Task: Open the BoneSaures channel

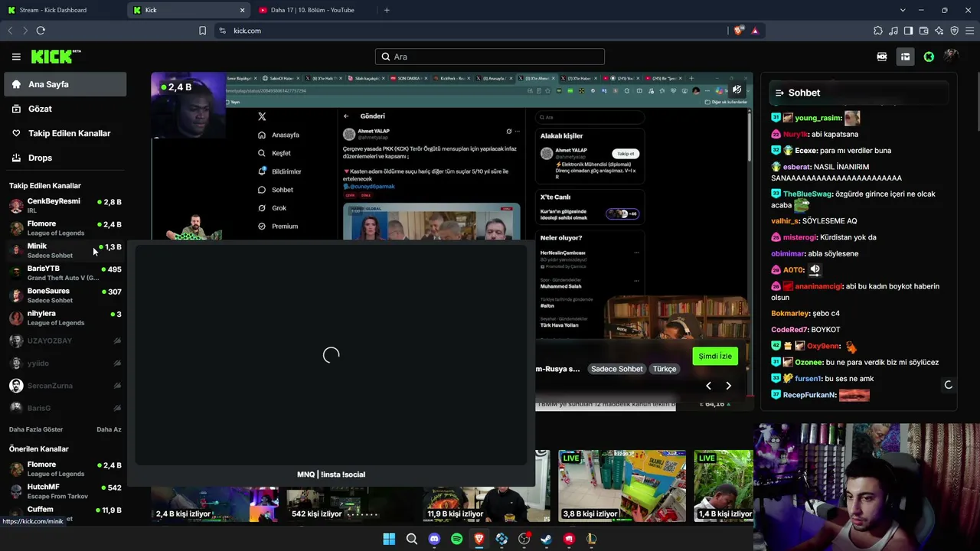Action: pyautogui.click(x=64, y=295)
